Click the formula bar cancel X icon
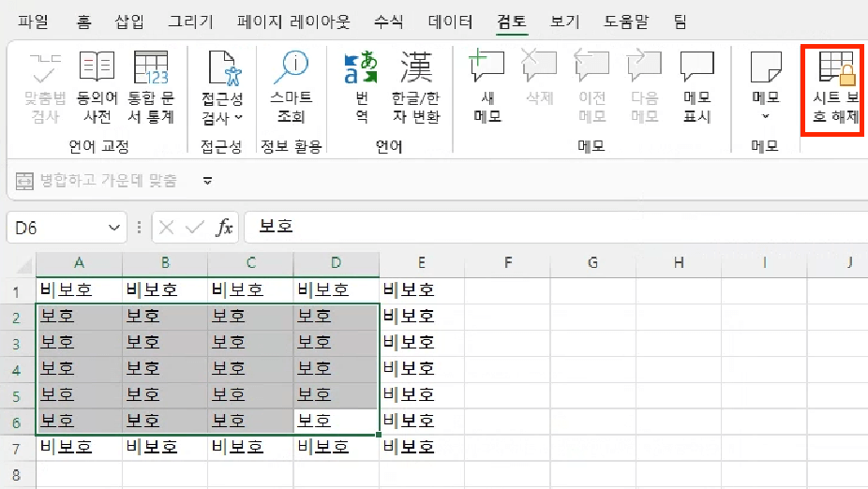This screenshot has height=489, width=868. [x=166, y=228]
